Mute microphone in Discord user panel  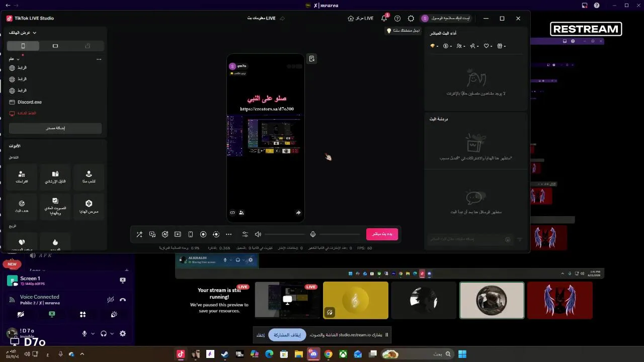tap(85, 333)
